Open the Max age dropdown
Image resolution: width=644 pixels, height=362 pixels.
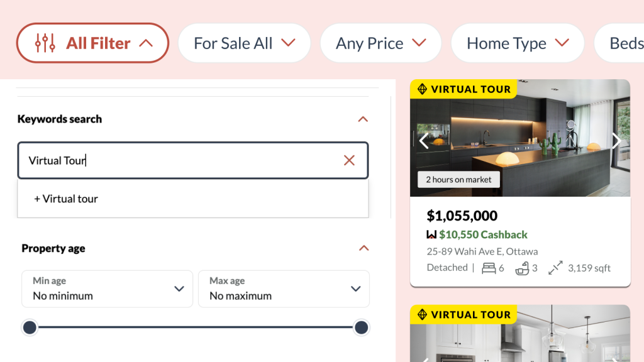(284, 288)
